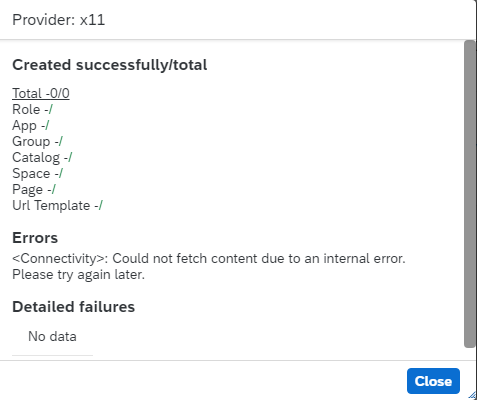
Task: Click the Provider: x11 dialog title
Action: (59, 20)
